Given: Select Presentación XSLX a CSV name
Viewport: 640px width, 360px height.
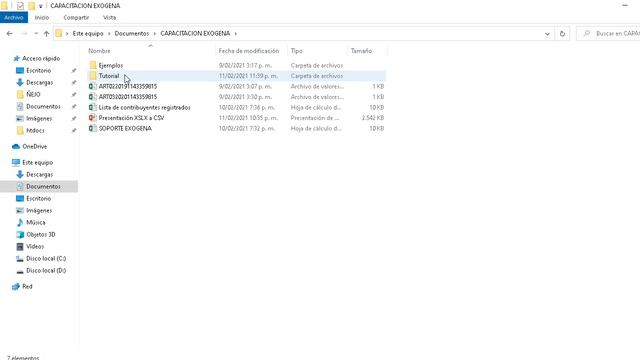Looking at the screenshot, I should pos(131,118).
